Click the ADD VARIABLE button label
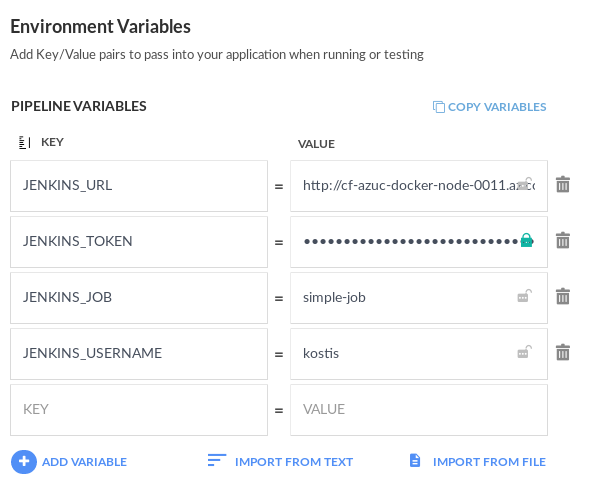609x503 pixels. tap(84, 462)
